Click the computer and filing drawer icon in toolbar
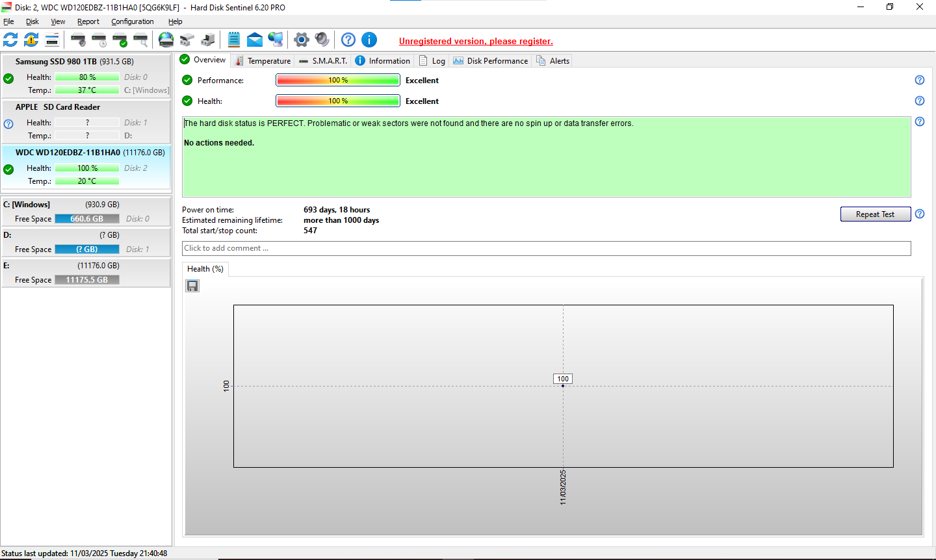The width and height of the screenshot is (936, 560). (x=208, y=40)
